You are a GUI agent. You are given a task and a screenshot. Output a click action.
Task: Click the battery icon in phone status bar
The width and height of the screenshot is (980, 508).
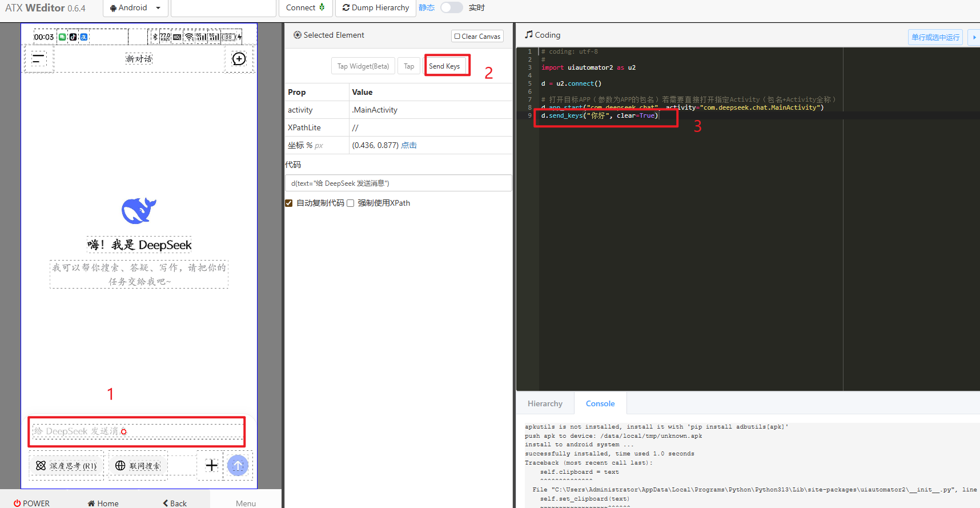pos(229,37)
